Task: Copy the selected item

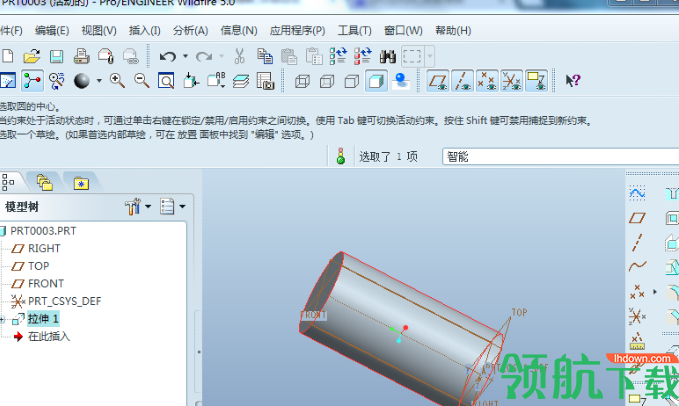Action: point(265,56)
